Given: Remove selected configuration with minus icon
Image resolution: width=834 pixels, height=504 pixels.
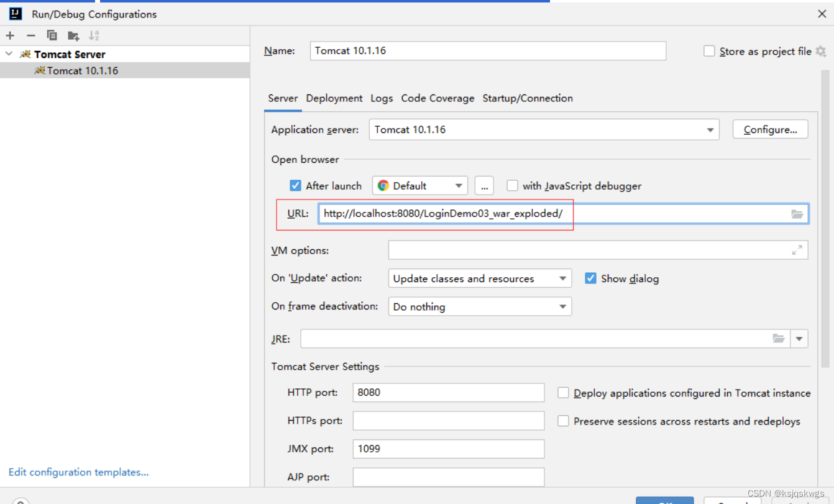Looking at the screenshot, I should pyautogui.click(x=31, y=35).
